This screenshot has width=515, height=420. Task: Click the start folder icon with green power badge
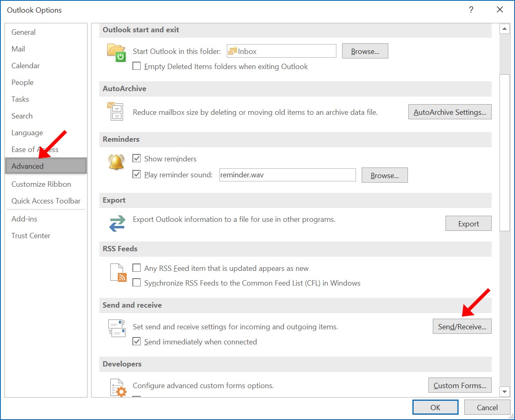(x=116, y=52)
